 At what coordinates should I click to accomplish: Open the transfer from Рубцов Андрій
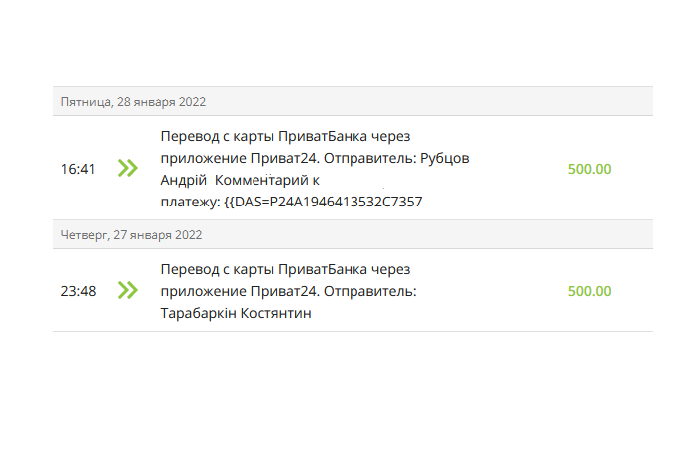click(x=353, y=168)
